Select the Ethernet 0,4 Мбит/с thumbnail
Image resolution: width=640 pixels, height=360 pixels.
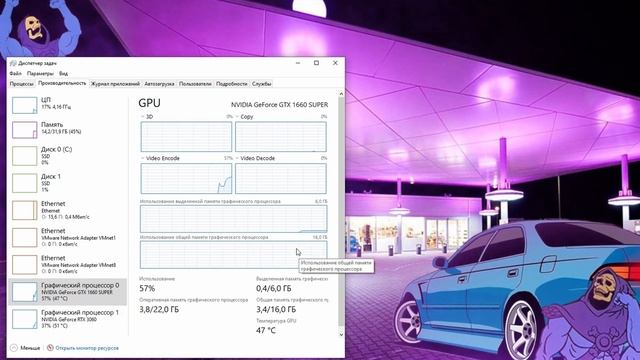24,210
